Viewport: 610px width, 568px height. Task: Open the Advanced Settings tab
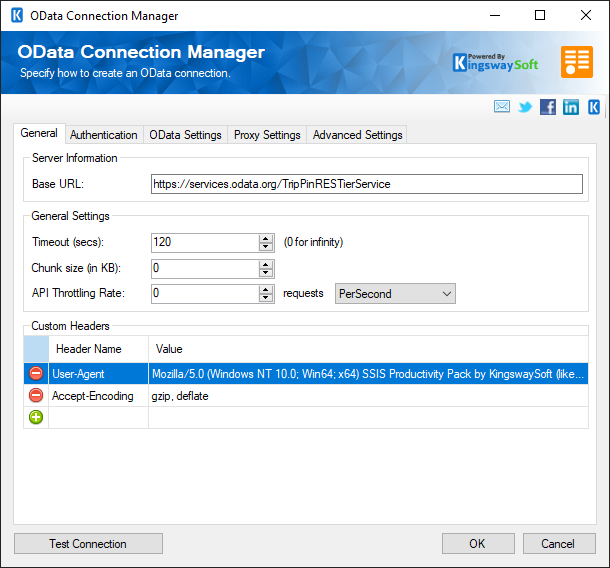357,135
